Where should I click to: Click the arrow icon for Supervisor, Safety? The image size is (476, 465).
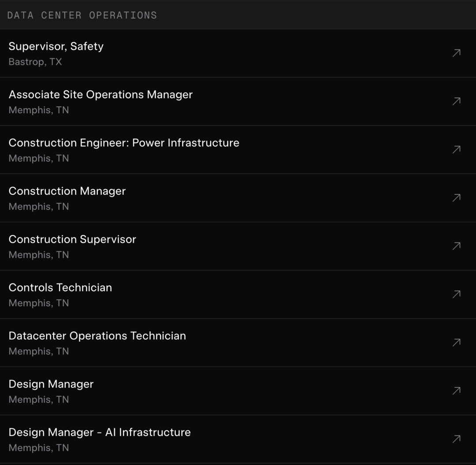(456, 53)
